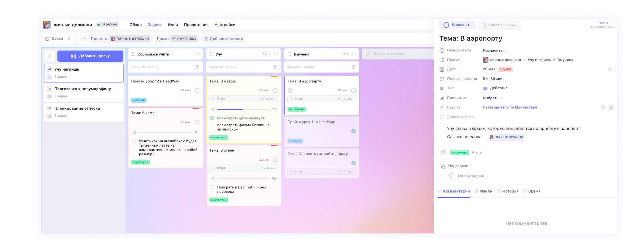
Task: Uncheck the completed 'Пройти урок 11 в HeadWay' task
Action: [353, 131]
